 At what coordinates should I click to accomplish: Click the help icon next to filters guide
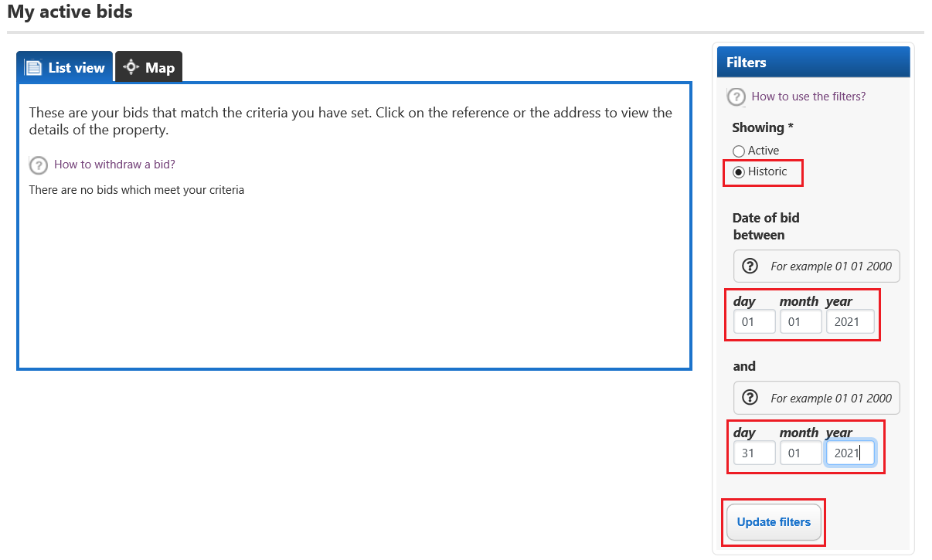tap(736, 97)
